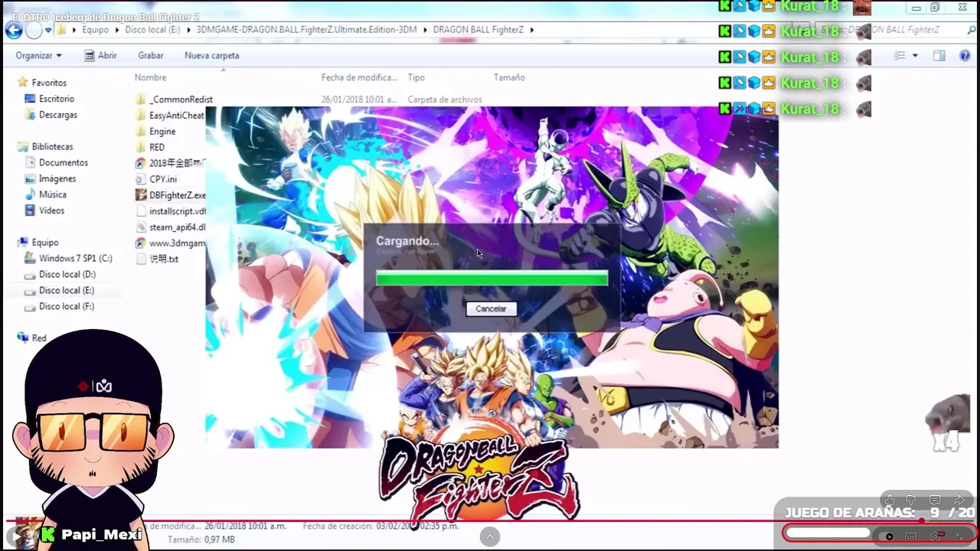Go back with the Explorer back arrow
Viewport: 980px width, 551px height.
(14, 31)
